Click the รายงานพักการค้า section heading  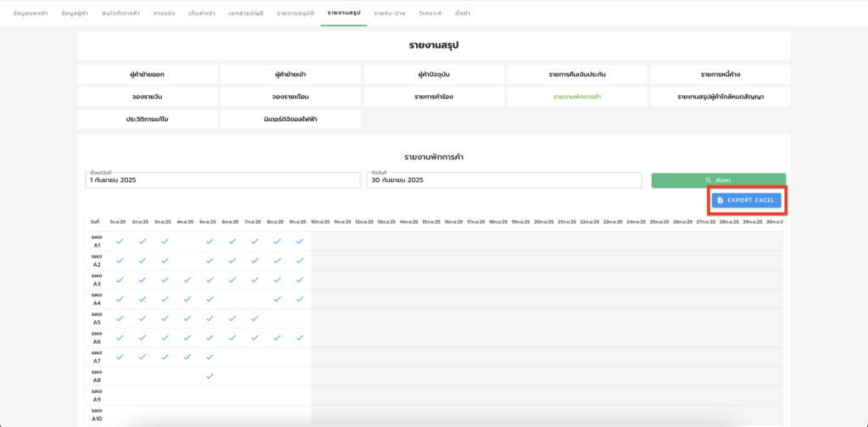(x=434, y=158)
